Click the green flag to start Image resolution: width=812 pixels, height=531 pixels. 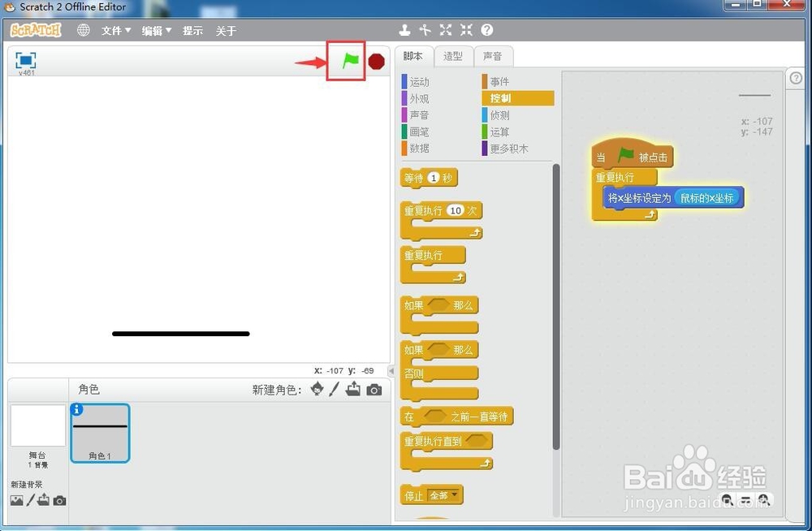pos(351,61)
